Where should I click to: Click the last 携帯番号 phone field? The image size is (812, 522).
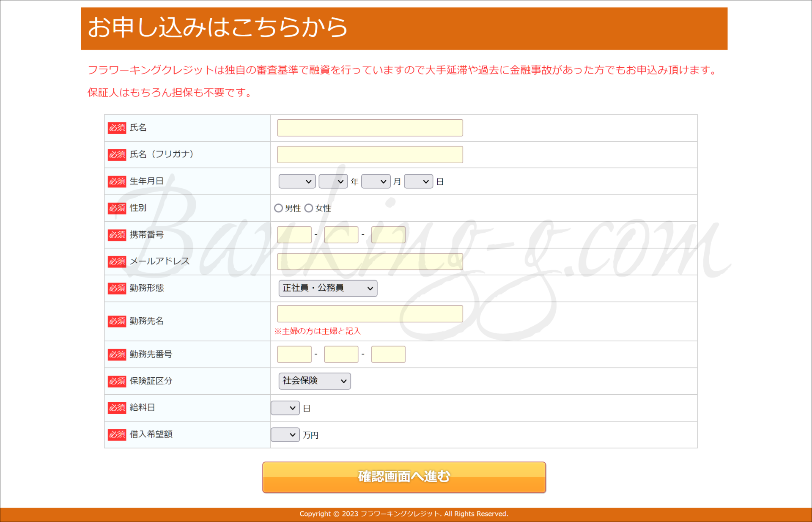[x=388, y=235]
